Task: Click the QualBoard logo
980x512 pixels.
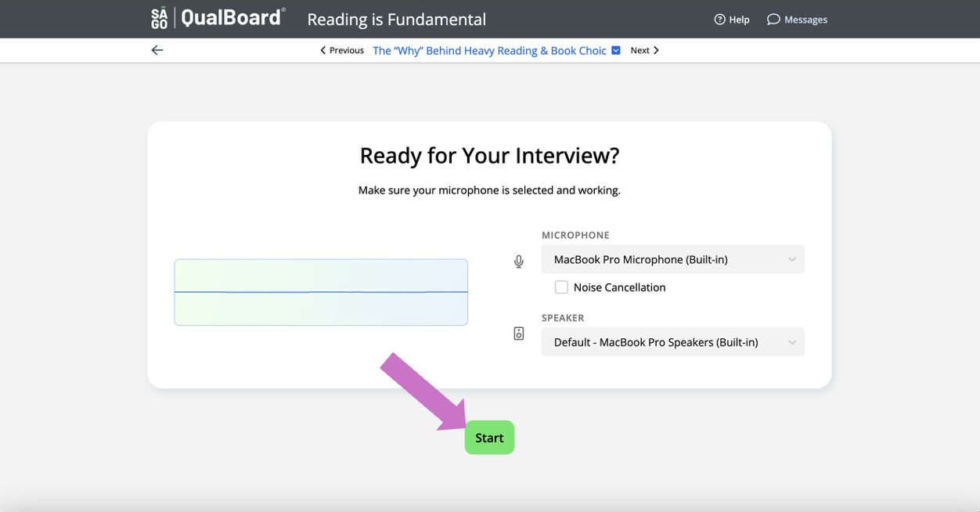Action: [231, 17]
